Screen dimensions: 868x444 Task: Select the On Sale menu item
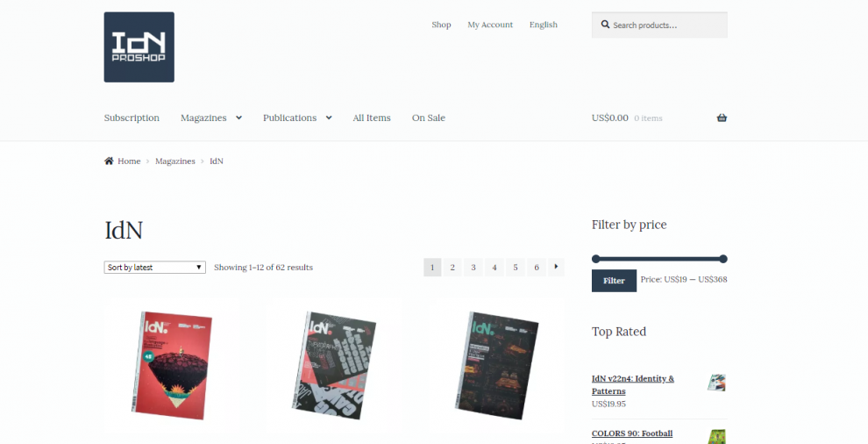coord(429,118)
